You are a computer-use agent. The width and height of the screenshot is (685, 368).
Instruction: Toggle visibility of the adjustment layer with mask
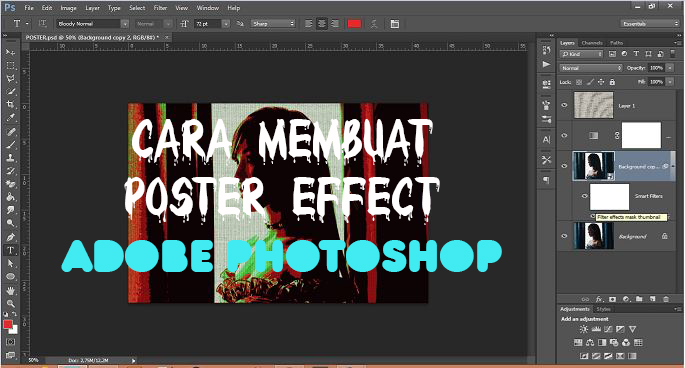click(564, 135)
